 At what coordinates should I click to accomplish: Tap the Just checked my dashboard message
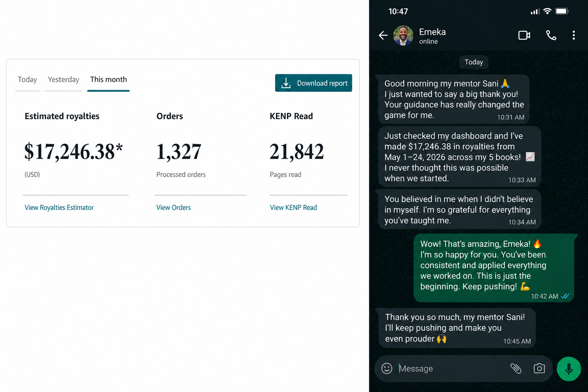458,157
